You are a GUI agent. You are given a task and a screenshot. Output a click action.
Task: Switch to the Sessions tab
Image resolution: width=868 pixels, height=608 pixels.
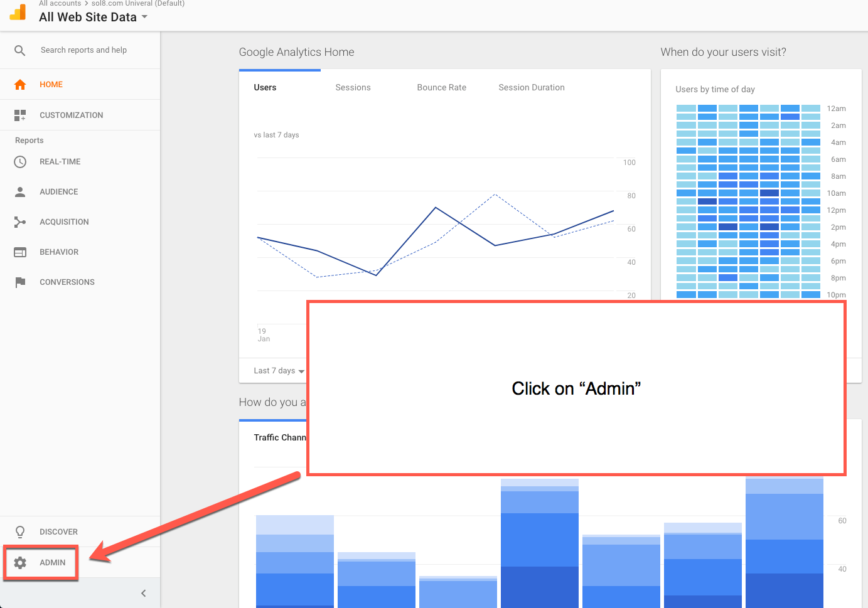pos(353,87)
